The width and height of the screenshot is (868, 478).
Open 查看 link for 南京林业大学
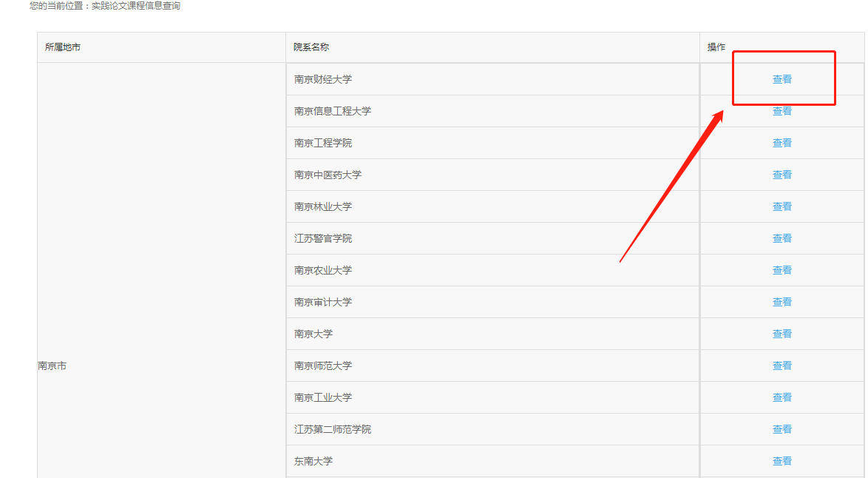pos(781,206)
